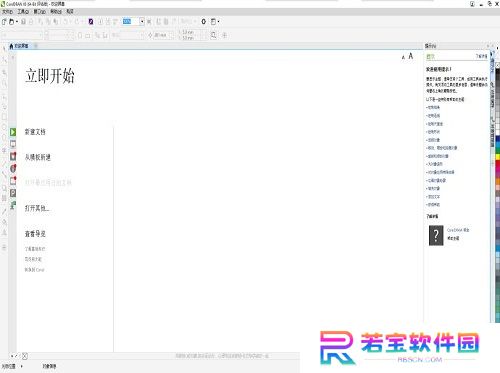Open the 窗口 menu
The width and height of the screenshot is (500, 373).
pos(39,12)
